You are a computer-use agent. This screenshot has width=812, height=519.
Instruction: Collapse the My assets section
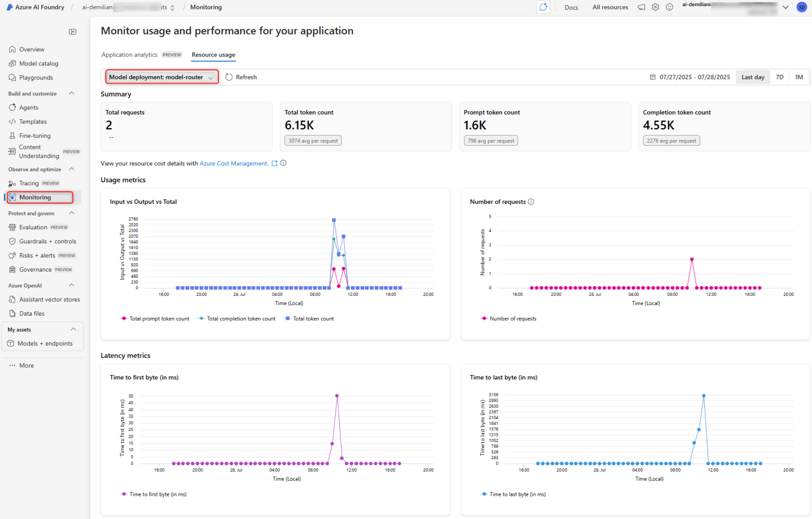pyautogui.click(x=73, y=330)
